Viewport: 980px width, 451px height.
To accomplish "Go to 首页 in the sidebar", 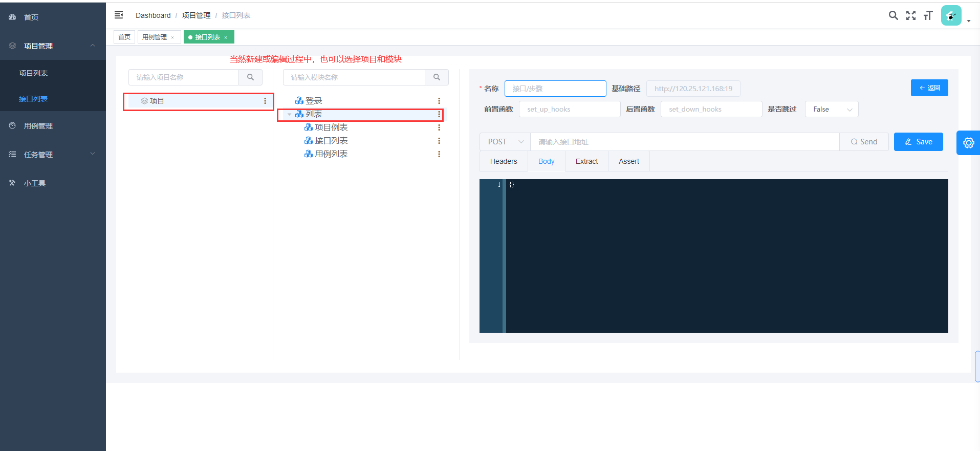I will coord(53,17).
